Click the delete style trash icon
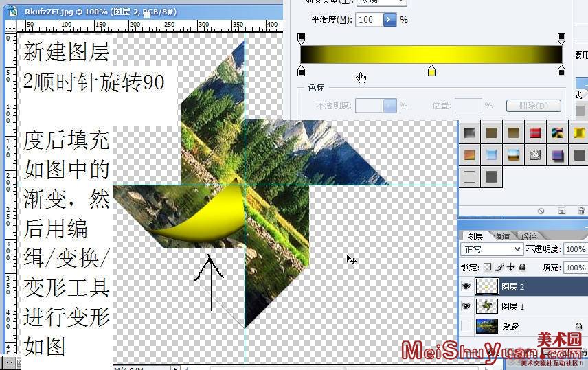Image resolution: width=588 pixels, height=370 pixels. (581, 211)
